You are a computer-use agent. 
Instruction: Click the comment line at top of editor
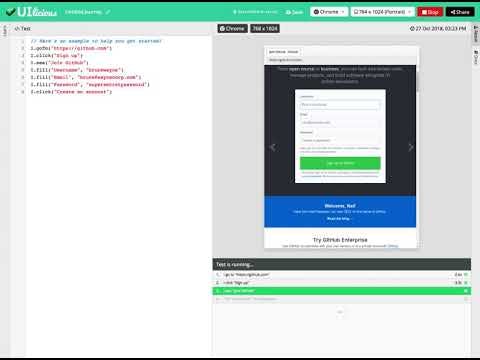click(96, 41)
